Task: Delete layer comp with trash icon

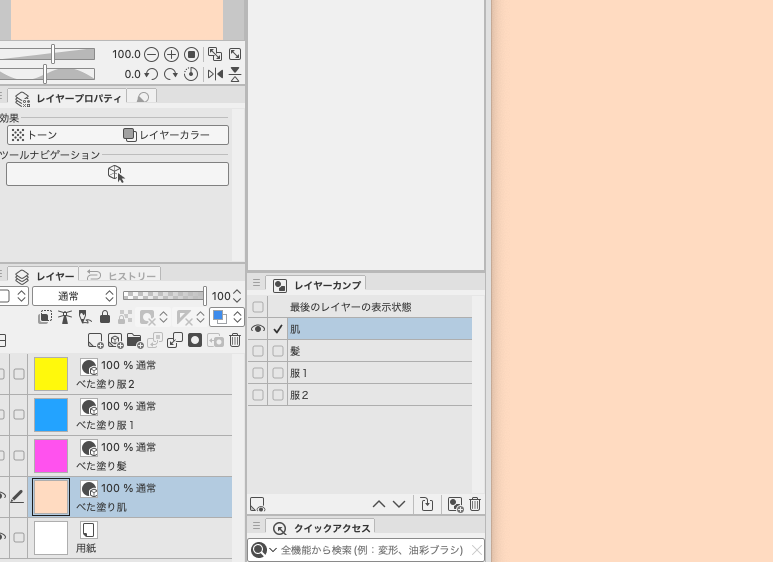Action: click(475, 504)
